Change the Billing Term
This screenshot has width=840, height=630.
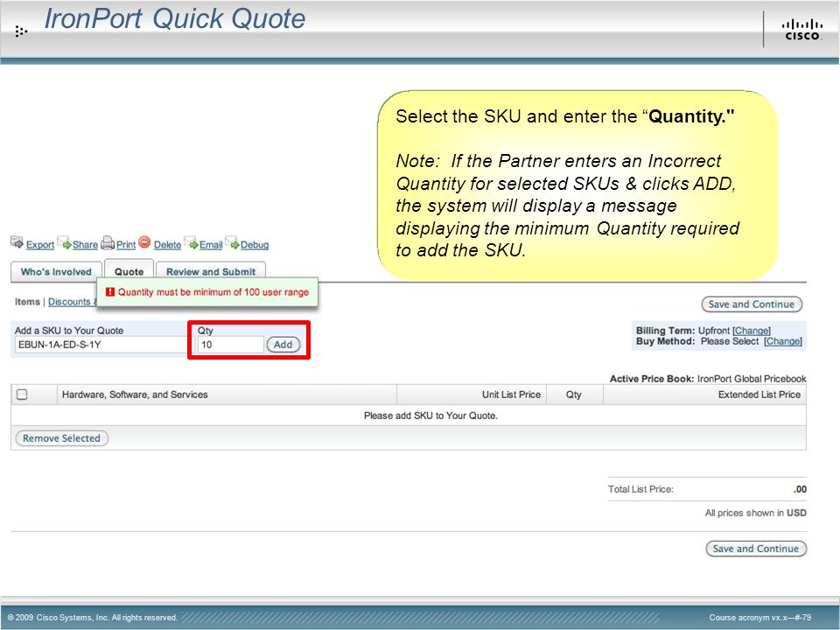point(752,331)
